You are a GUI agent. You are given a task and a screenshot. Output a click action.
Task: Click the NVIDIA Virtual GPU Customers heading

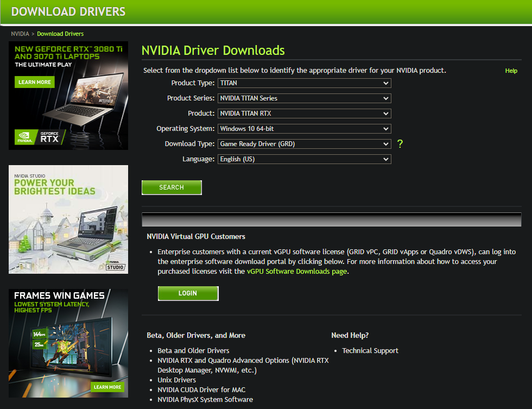tap(196, 237)
